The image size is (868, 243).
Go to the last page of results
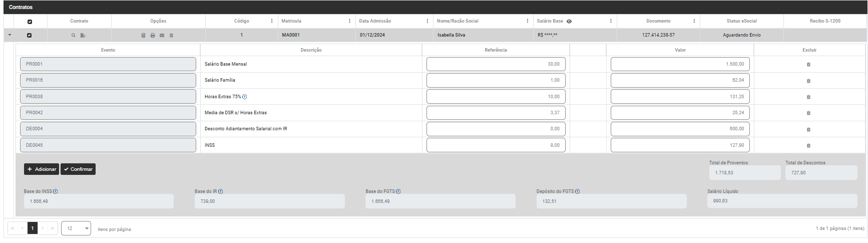click(x=53, y=228)
